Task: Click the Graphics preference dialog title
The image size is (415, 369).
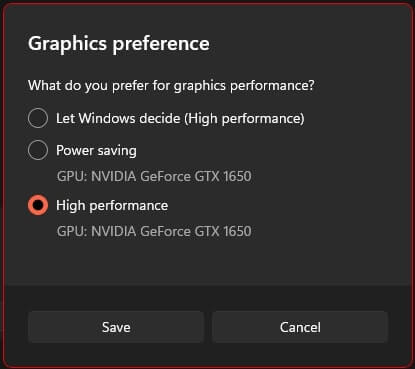Action: pyautogui.click(x=119, y=44)
